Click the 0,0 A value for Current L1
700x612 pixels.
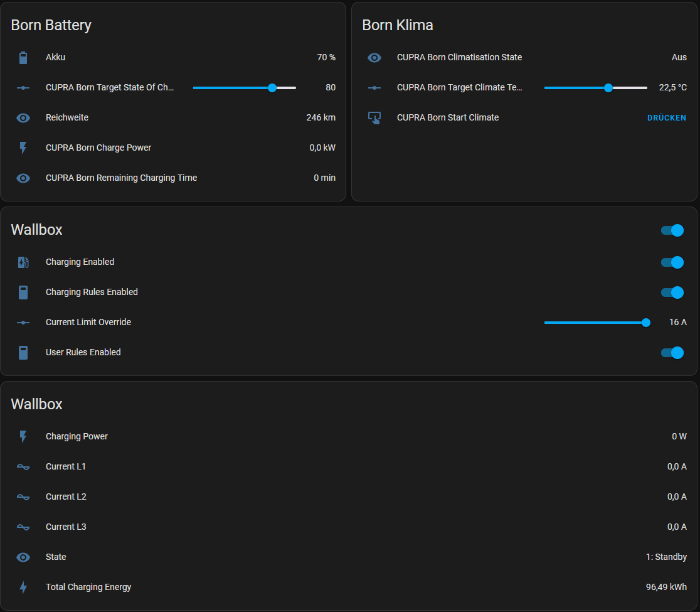[677, 467]
